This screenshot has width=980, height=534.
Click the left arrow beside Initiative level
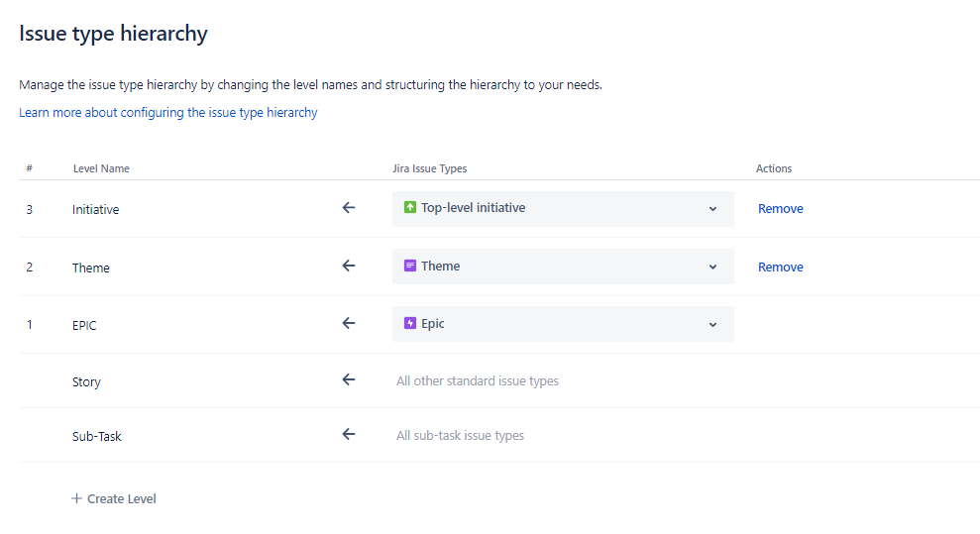pyautogui.click(x=349, y=208)
